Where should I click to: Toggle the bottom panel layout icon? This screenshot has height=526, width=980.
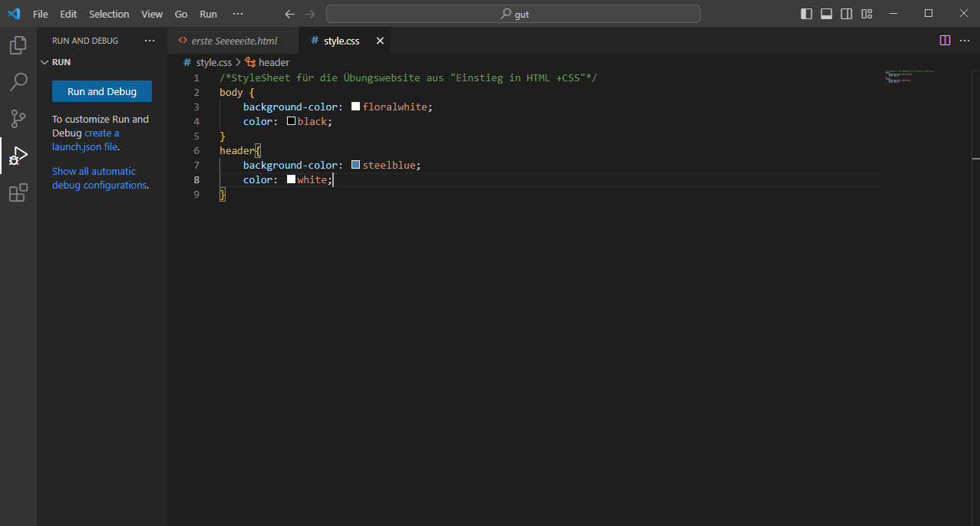(x=827, y=14)
